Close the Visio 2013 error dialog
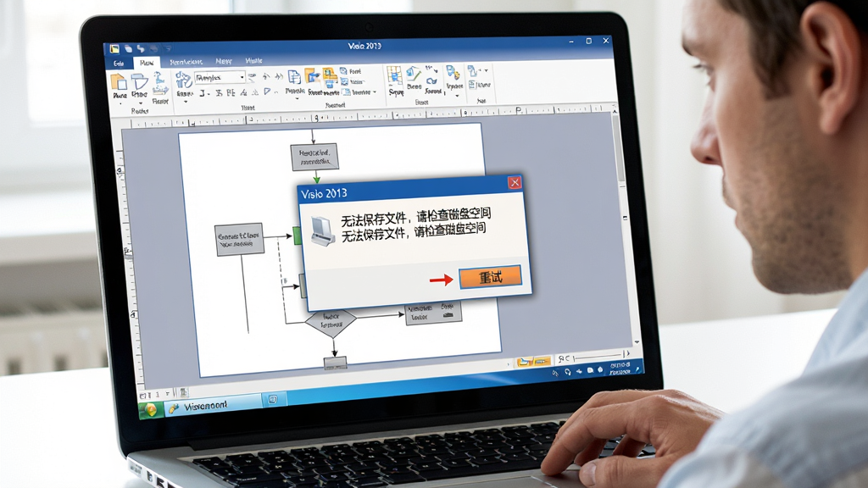Image resolution: width=868 pixels, height=488 pixels. coord(515,183)
